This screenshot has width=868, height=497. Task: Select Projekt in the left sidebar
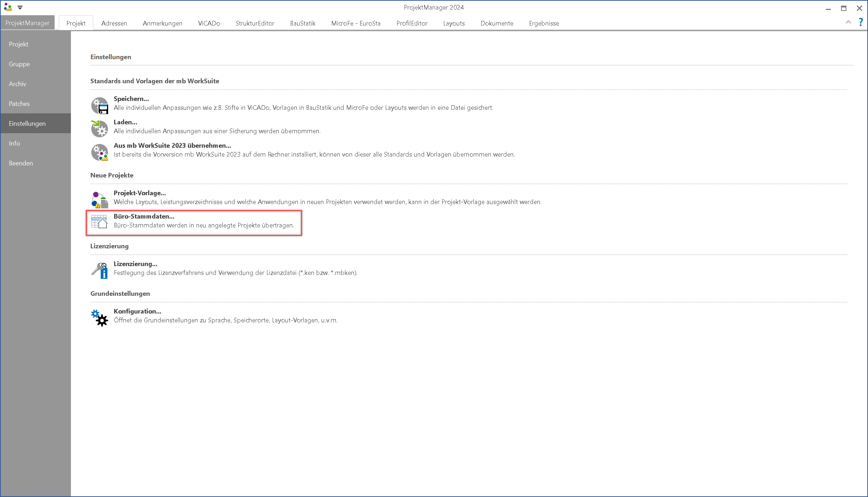click(36, 44)
